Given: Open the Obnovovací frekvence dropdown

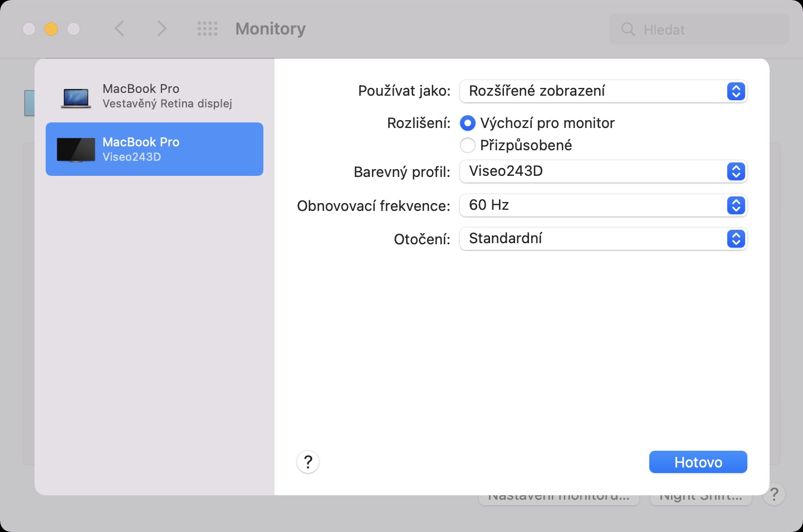Looking at the screenshot, I should [x=603, y=205].
